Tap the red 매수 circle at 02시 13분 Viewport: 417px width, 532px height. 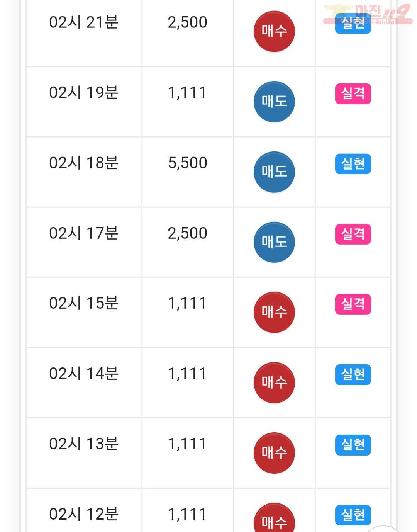[274, 453]
